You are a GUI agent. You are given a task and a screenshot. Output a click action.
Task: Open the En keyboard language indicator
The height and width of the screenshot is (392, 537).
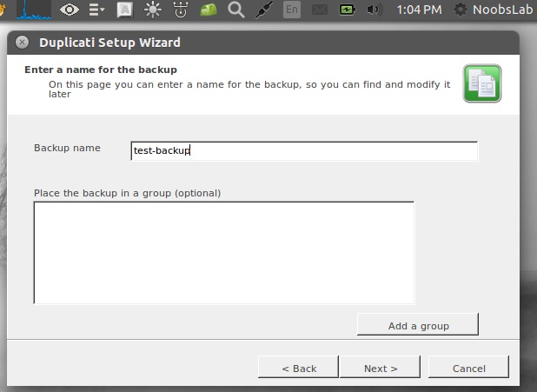[x=292, y=10]
